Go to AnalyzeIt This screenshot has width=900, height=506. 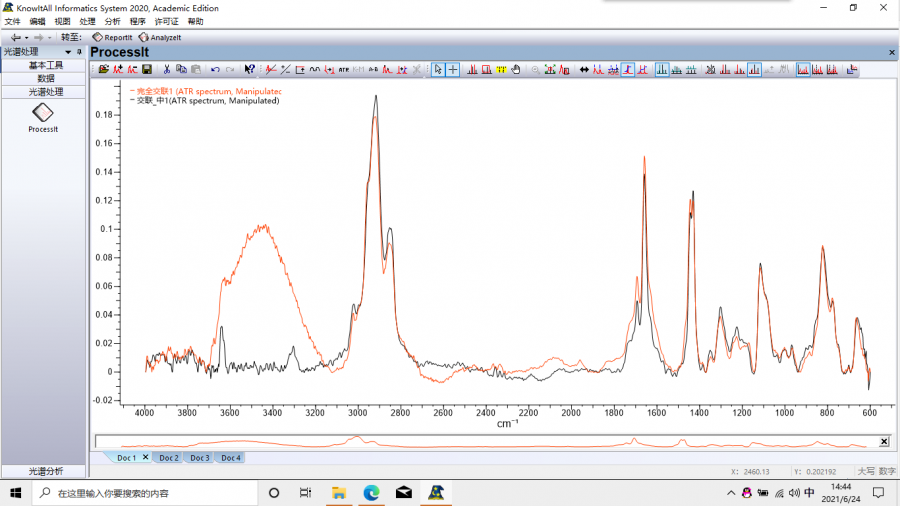[160, 37]
